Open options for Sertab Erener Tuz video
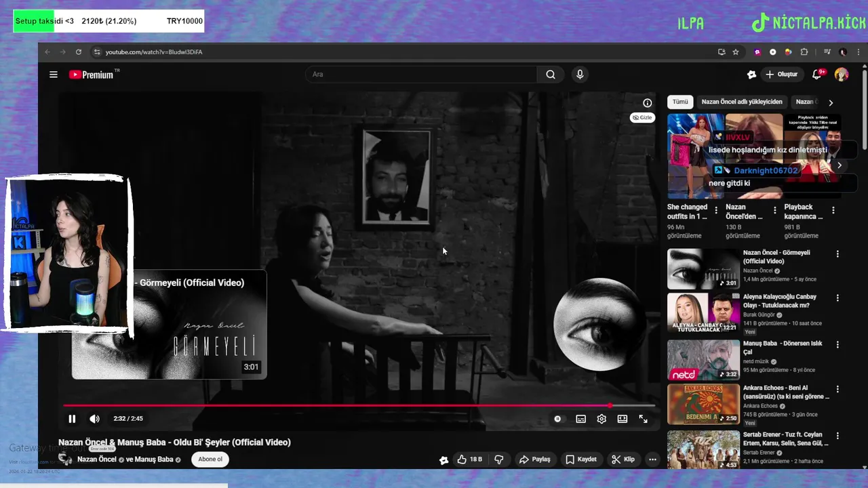The image size is (868, 488). click(x=837, y=436)
